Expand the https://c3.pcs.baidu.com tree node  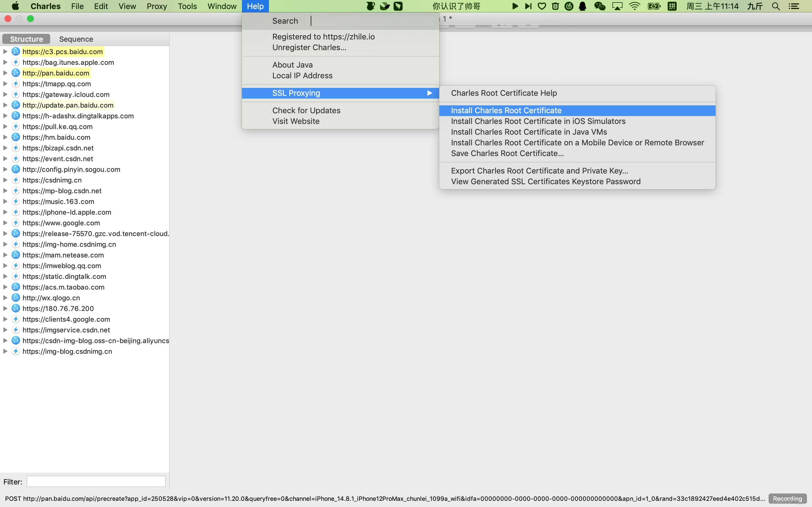click(x=5, y=52)
